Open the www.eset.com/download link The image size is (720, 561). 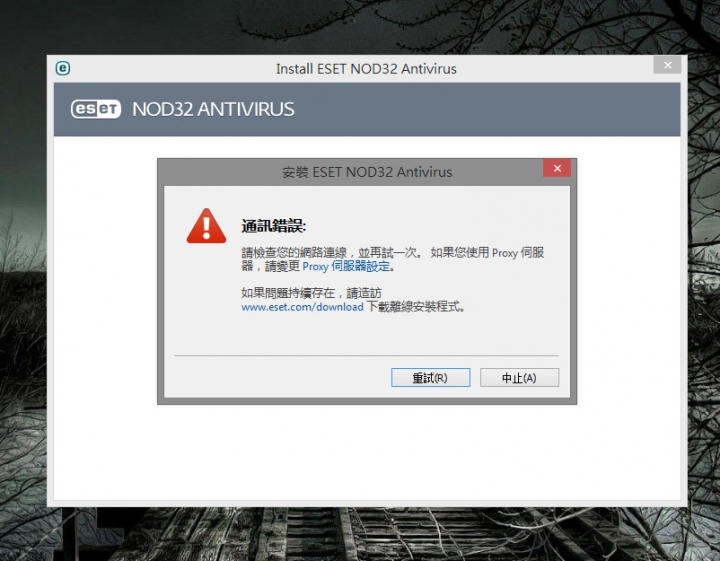click(302, 307)
